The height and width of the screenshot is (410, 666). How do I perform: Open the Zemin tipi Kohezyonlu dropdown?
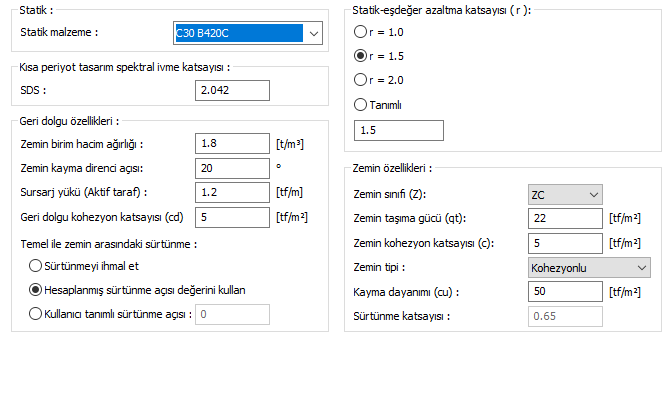point(589,268)
